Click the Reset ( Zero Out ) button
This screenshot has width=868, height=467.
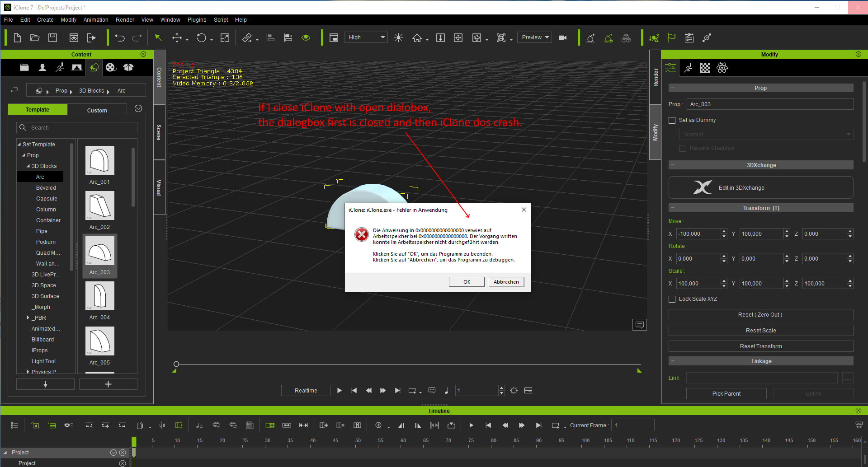(761, 315)
